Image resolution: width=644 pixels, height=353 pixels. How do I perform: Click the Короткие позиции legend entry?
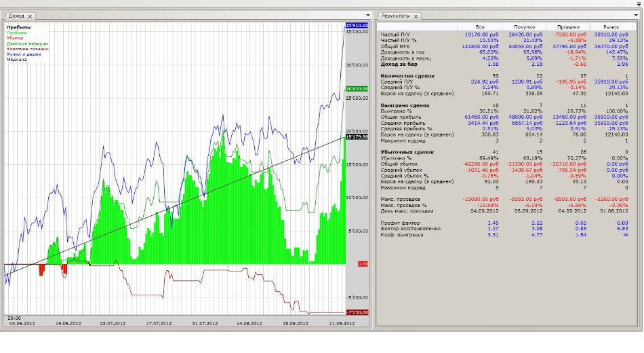click(27, 49)
